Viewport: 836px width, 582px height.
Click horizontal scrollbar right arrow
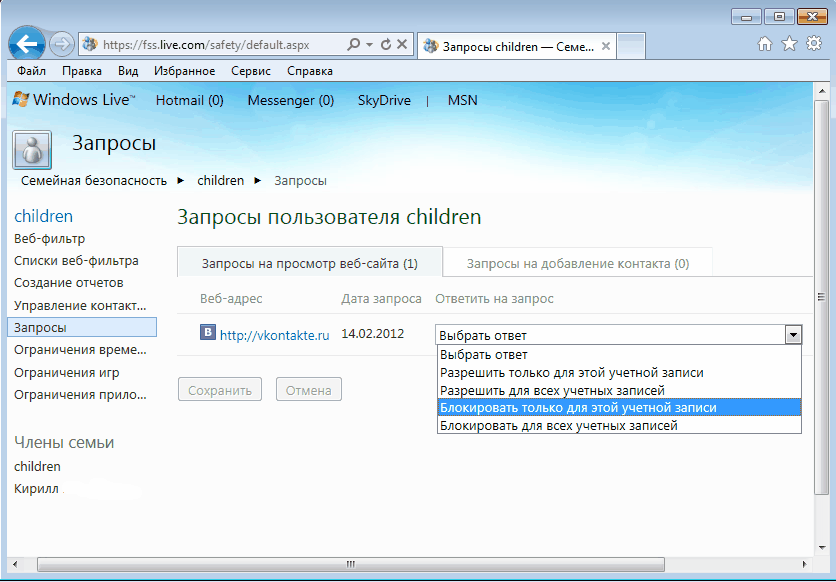click(x=804, y=564)
